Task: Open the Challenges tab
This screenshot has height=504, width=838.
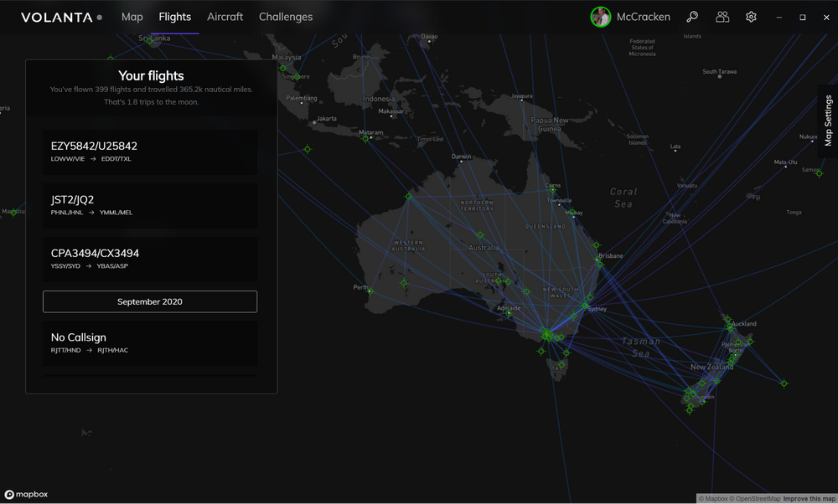Action: [285, 16]
